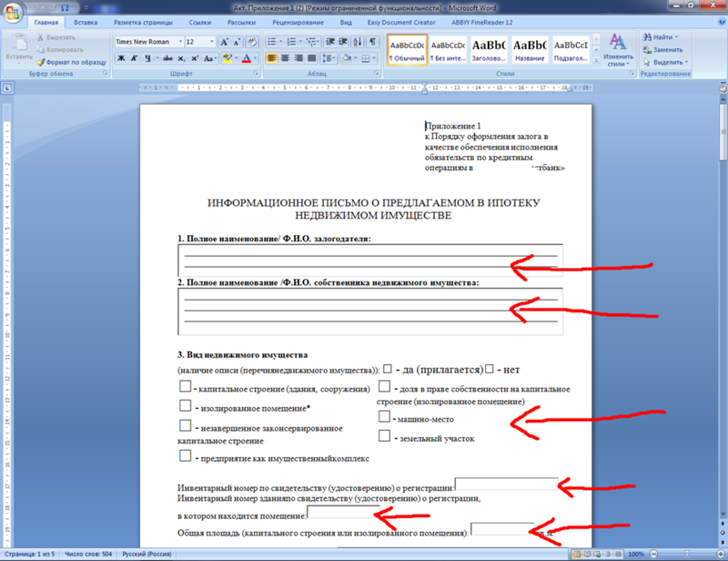Open the 'Вставка' ribbon tab
The image size is (728, 561).
[x=86, y=22]
